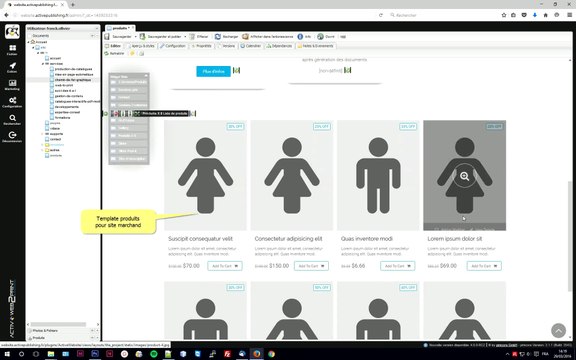576x360 pixels.
Task: Click the blue Plus d'infos button
Action: [213, 71]
